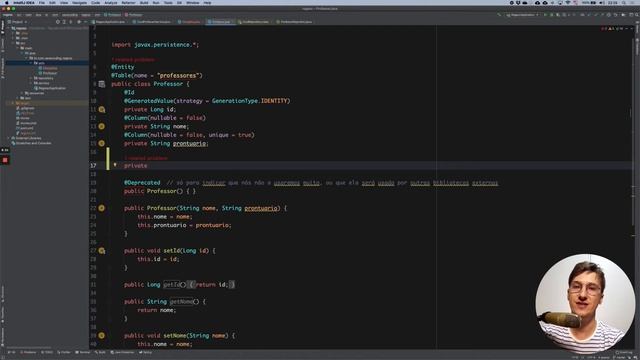This screenshot has width=640, height=360.
Task: Open Search Everywhere magnifier in IDE toolbar
Action: coord(636,15)
